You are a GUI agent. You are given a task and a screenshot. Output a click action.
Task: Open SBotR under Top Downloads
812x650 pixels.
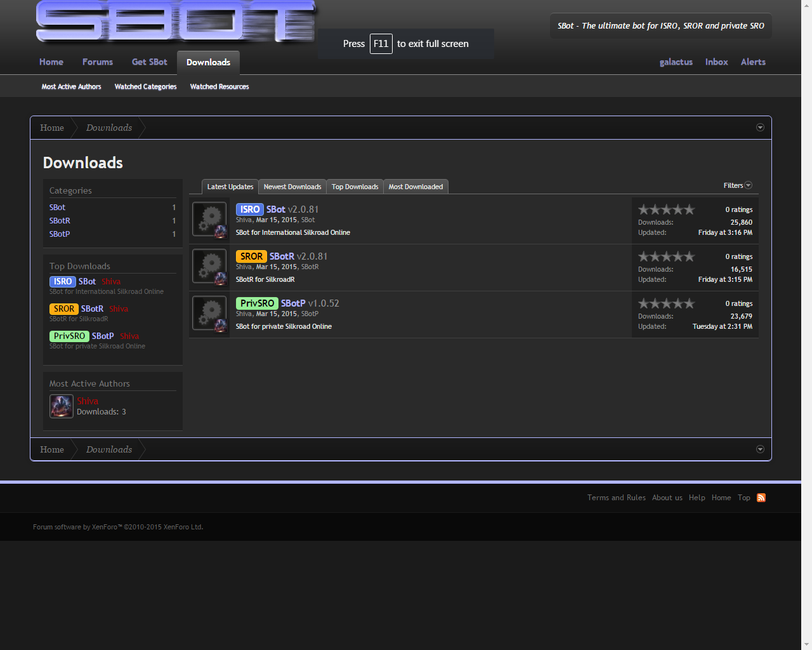click(92, 309)
